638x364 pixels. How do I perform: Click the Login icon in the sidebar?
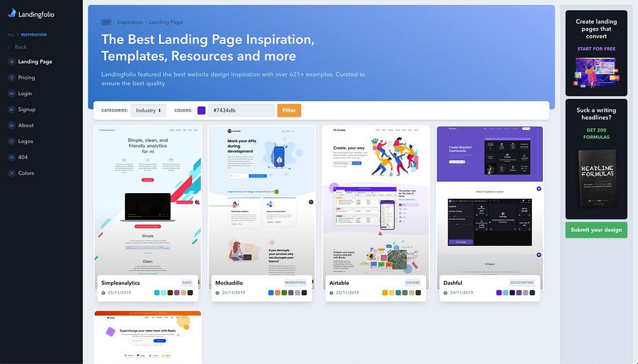(x=11, y=94)
